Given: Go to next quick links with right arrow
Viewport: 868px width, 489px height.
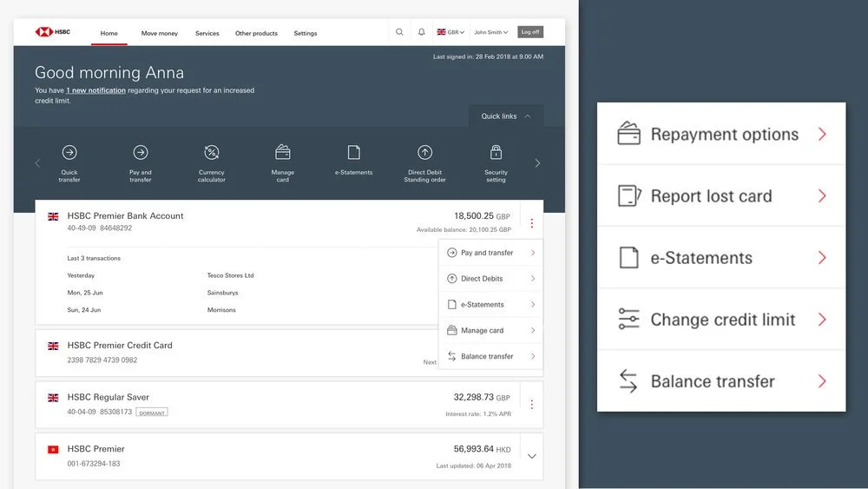Looking at the screenshot, I should coord(537,162).
